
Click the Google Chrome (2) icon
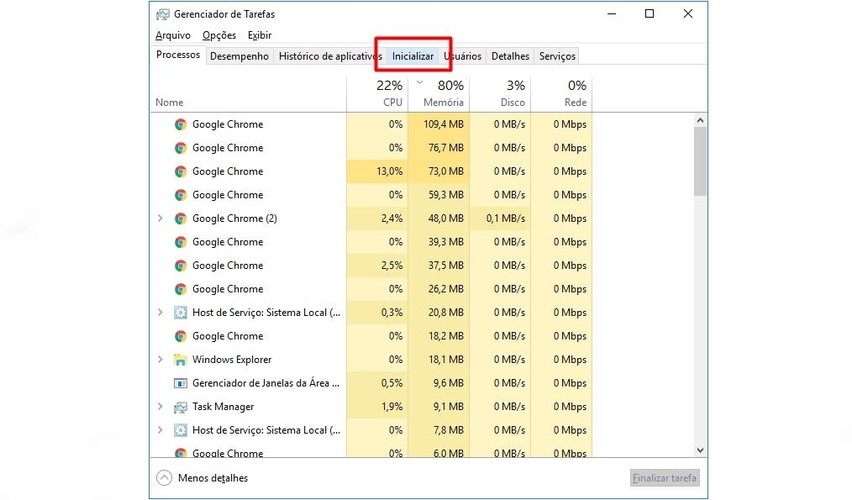click(180, 218)
